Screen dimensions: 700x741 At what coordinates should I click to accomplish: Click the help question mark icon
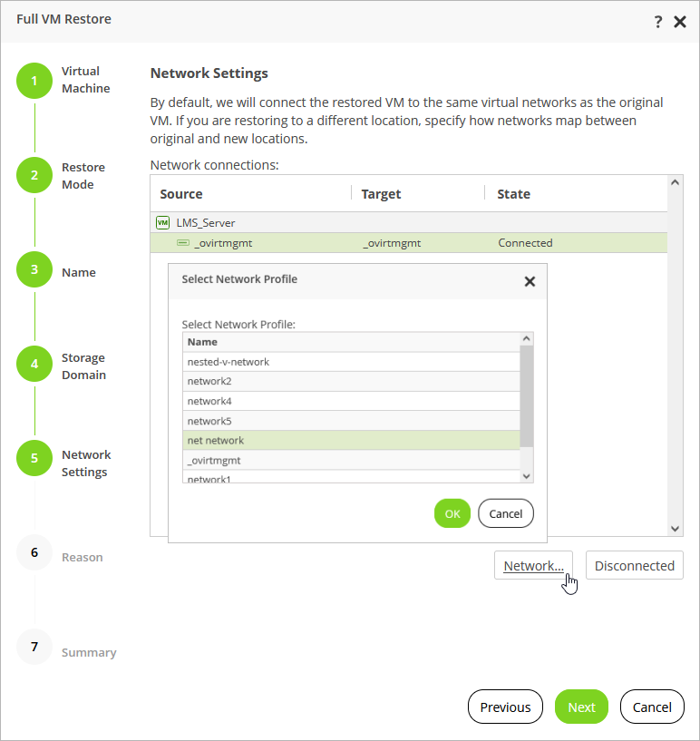click(x=658, y=22)
